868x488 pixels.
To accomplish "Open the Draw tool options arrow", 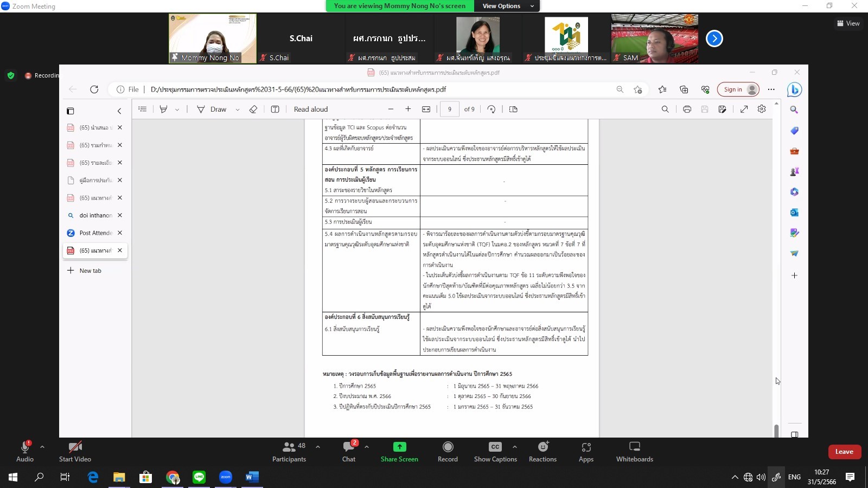I will [238, 110].
